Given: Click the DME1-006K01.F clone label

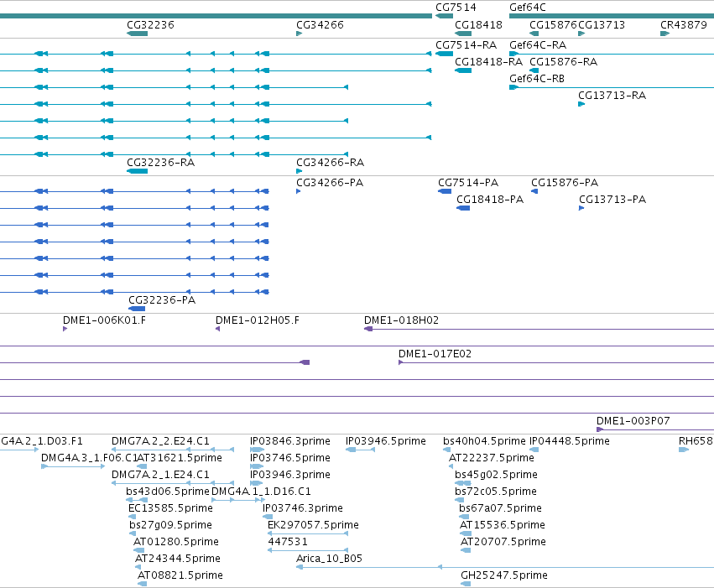Looking at the screenshot, I should [104, 320].
